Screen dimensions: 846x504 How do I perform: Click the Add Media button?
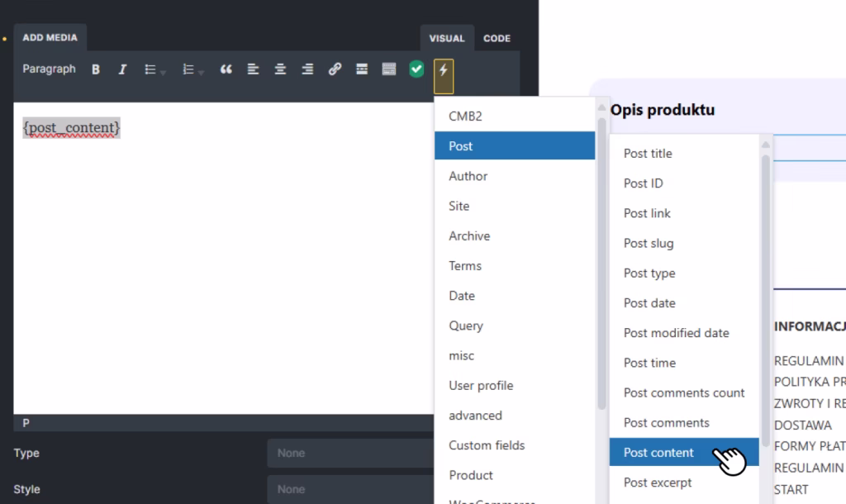click(50, 38)
